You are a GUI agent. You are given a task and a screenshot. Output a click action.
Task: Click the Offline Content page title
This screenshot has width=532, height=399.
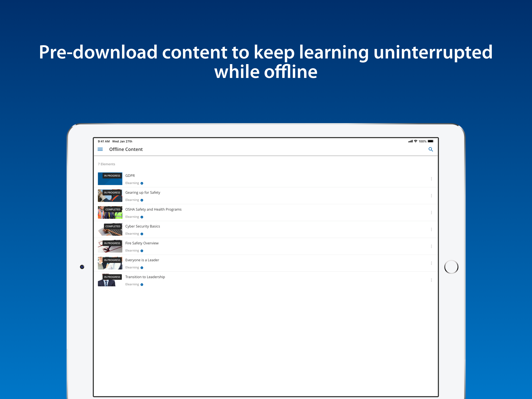point(126,149)
